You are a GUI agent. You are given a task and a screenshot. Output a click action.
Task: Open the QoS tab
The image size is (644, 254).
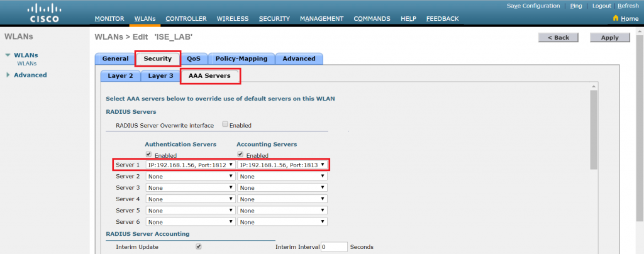(x=193, y=58)
